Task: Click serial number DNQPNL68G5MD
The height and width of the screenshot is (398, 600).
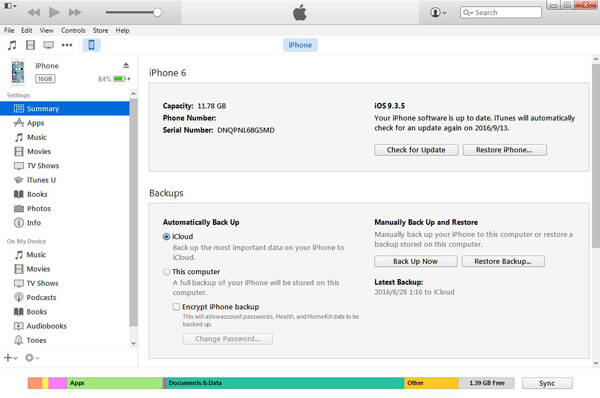Action: pyautogui.click(x=246, y=130)
